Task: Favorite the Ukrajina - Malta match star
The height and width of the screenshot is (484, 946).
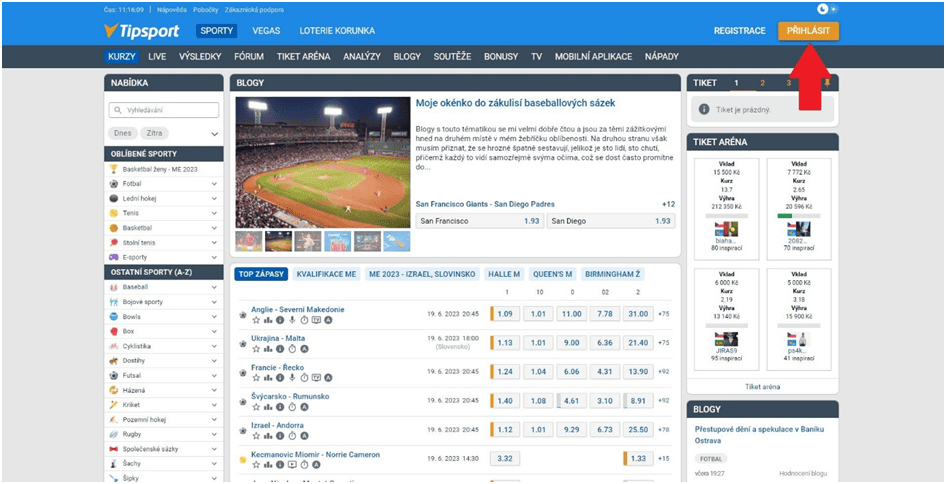Action: tap(256, 349)
